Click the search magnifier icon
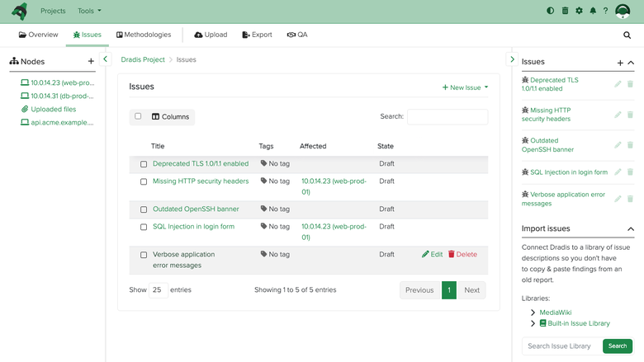The image size is (644, 362). [x=627, y=35]
